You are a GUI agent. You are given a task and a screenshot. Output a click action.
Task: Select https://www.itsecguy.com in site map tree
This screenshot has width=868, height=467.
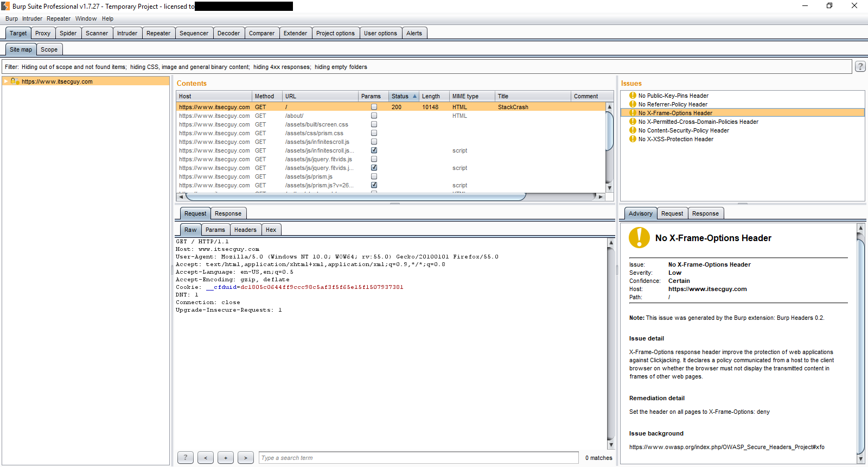[57, 81]
